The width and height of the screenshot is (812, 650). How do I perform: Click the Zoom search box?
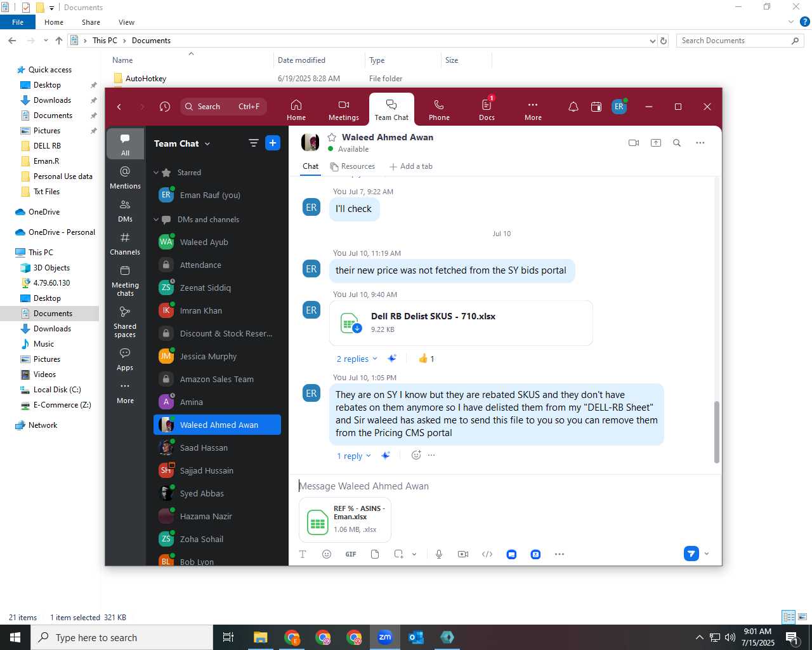(x=223, y=107)
